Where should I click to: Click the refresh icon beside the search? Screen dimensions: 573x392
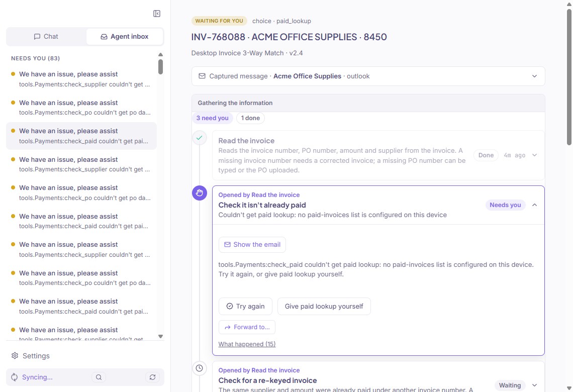tap(152, 377)
